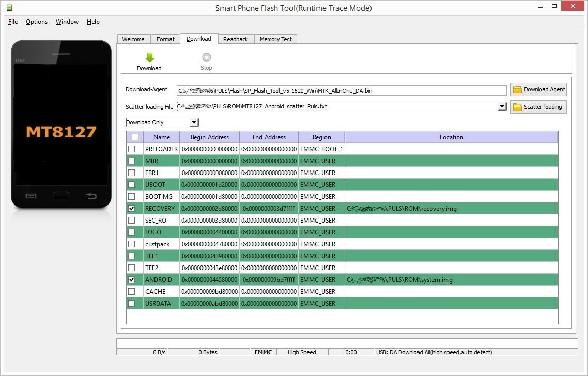Enable the UBOOT partition checkbox
The width and height of the screenshot is (588, 376).
pyautogui.click(x=132, y=185)
